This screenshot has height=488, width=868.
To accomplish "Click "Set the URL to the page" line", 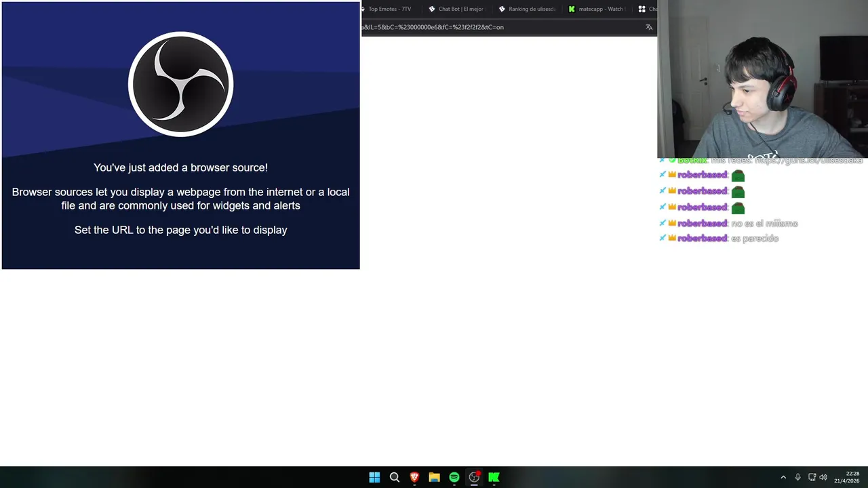I will [x=180, y=230].
